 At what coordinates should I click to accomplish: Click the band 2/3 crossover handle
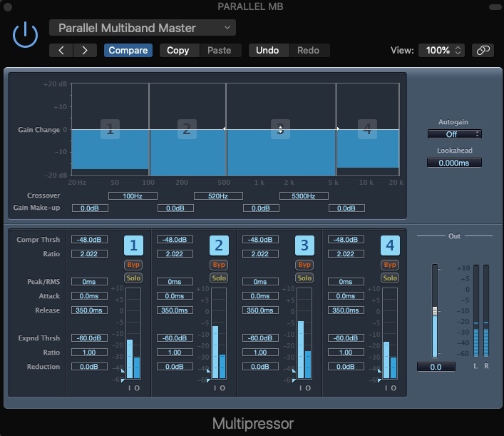[225, 128]
